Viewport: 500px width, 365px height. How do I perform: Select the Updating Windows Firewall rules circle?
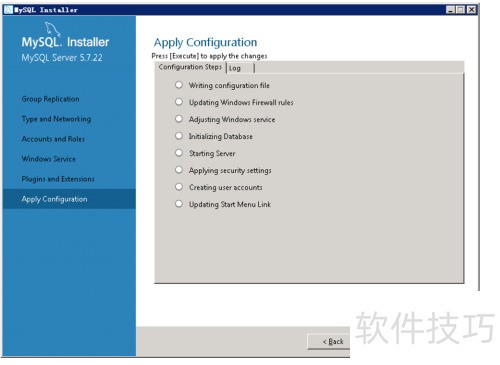pyautogui.click(x=179, y=102)
